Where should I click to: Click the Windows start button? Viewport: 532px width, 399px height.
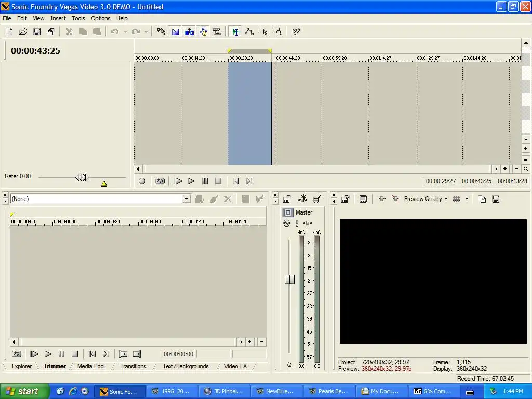tap(24, 391)
